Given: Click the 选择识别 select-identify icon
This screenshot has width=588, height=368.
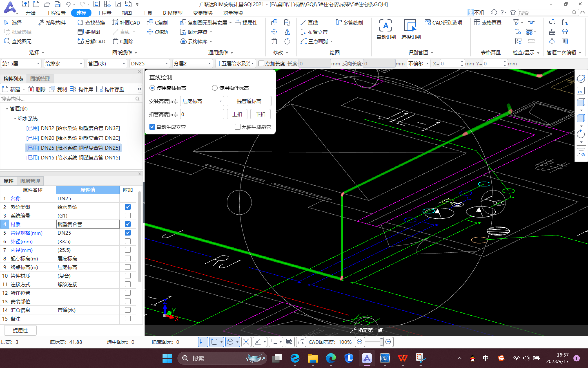Looking at the screenshot, I should [411, 29].
